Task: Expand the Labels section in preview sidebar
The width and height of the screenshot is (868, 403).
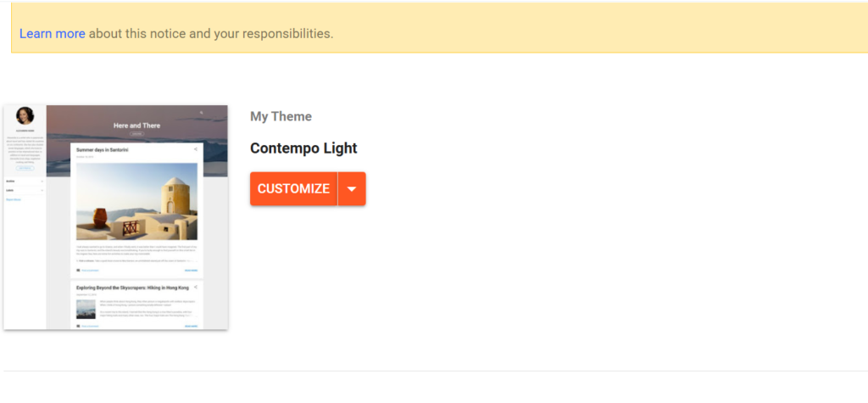Action: [x=25, y=190]
